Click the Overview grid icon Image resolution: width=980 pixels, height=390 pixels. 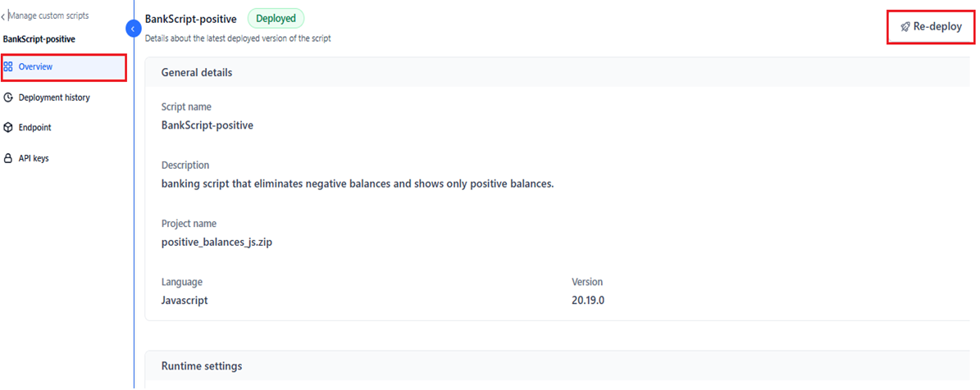coord(8,67)
